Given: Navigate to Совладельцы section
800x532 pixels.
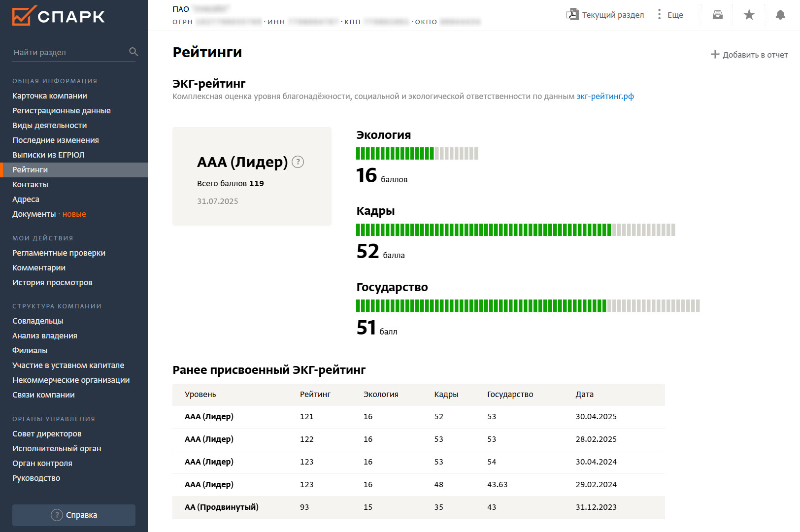Looking at the screenshot, I should [x=38, y=321].
